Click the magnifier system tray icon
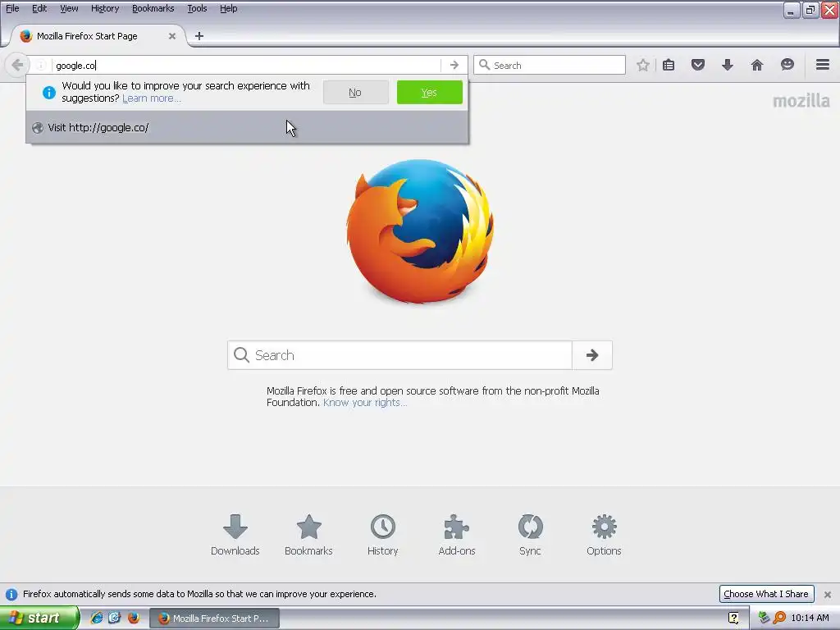The width and height of the screenshot is (840, 630). pyautogui.click(x=779, y=618)
